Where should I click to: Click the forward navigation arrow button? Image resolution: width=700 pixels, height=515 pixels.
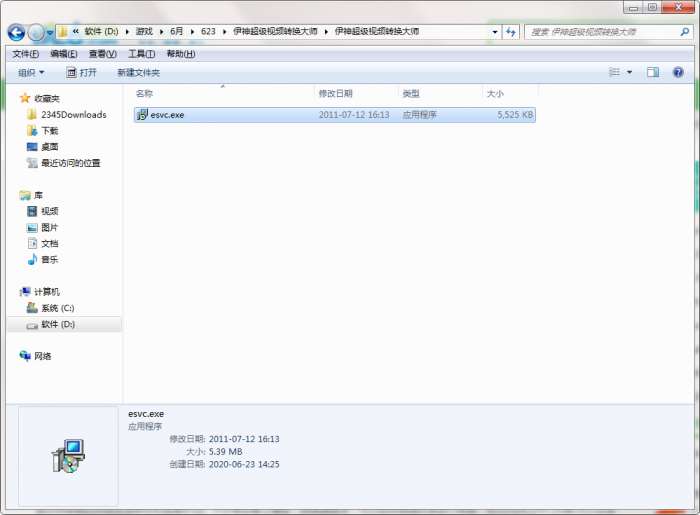click(36, 32)
